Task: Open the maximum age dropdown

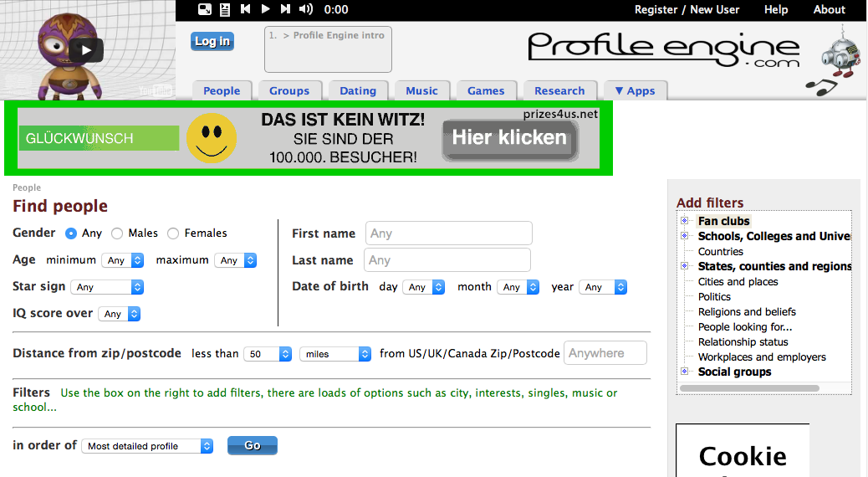Action: [x=236, y=260]
